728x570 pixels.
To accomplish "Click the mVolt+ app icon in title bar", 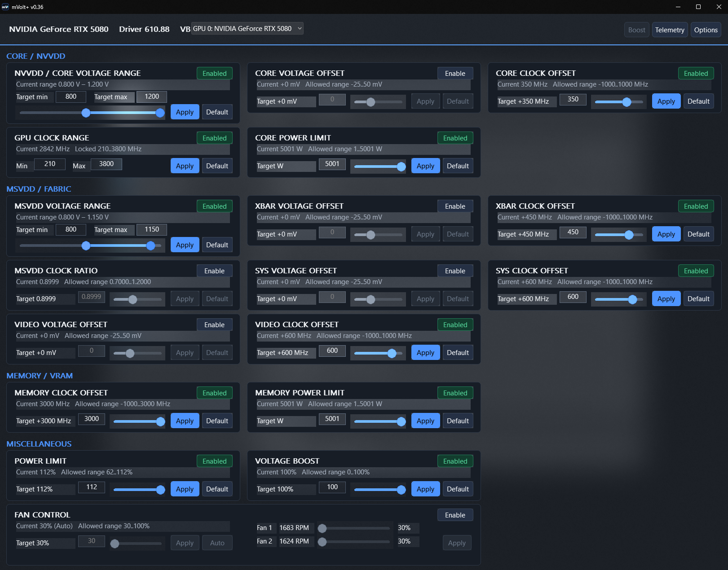I will point(5,7).
